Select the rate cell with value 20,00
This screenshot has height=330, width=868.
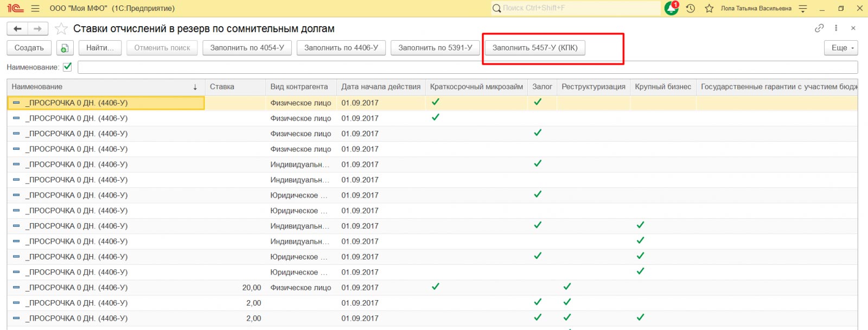click(x=235, y=288)
